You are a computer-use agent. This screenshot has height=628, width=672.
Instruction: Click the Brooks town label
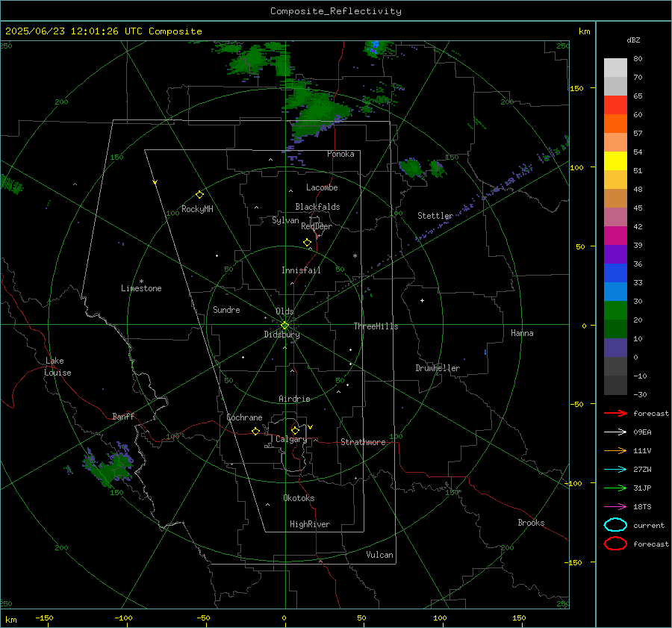point(531,523)
